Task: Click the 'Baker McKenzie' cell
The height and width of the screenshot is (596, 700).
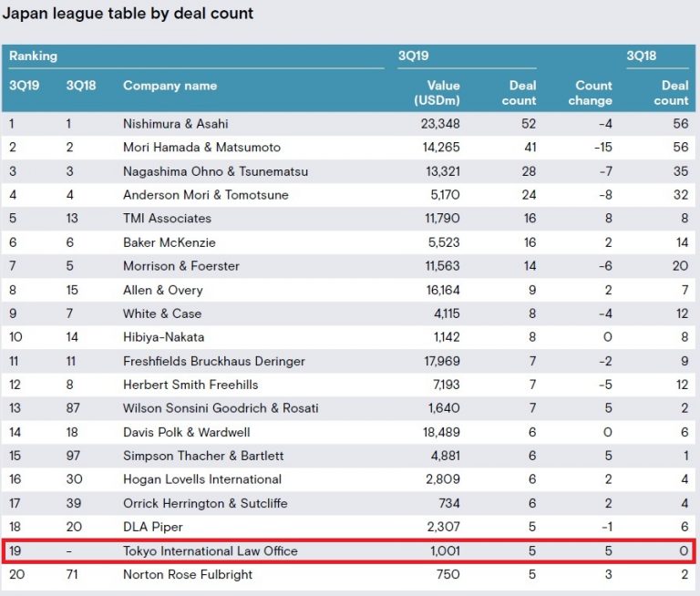Action: coord(170,242)
